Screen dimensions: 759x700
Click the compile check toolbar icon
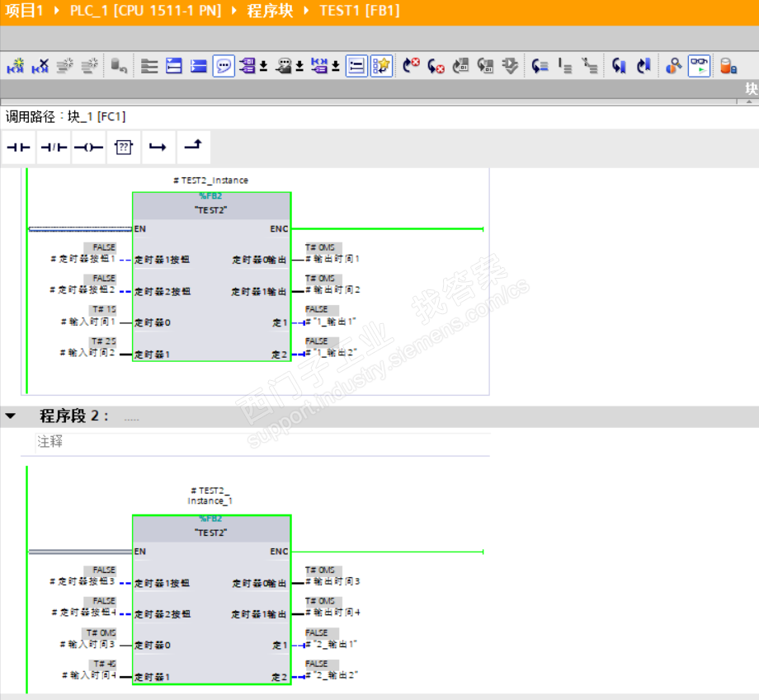pos(510,66)
